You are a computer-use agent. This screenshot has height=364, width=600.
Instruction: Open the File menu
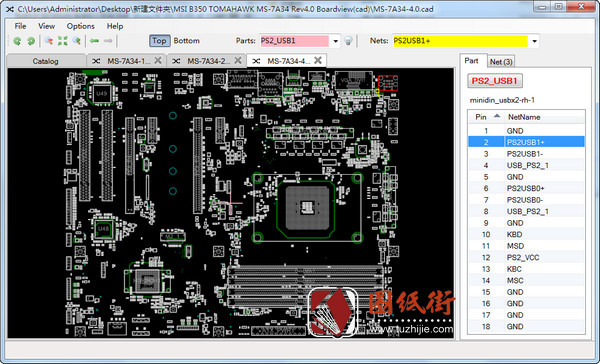[20, 26]
